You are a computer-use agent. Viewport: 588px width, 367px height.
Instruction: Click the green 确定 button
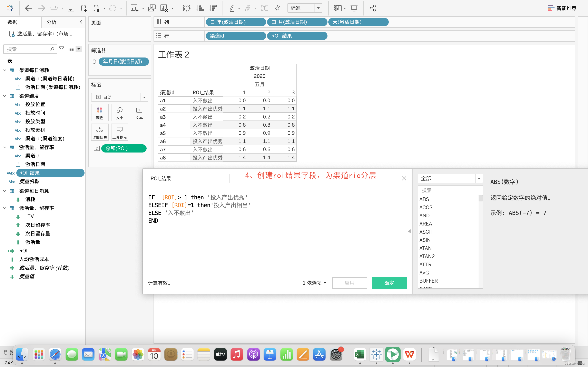click(x=389, y=283)
